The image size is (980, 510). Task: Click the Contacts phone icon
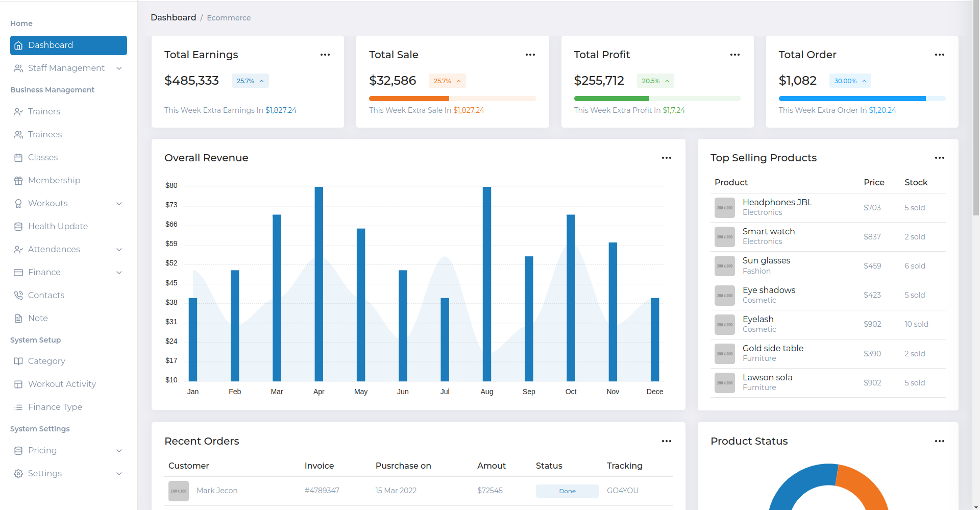coord(18,296)
